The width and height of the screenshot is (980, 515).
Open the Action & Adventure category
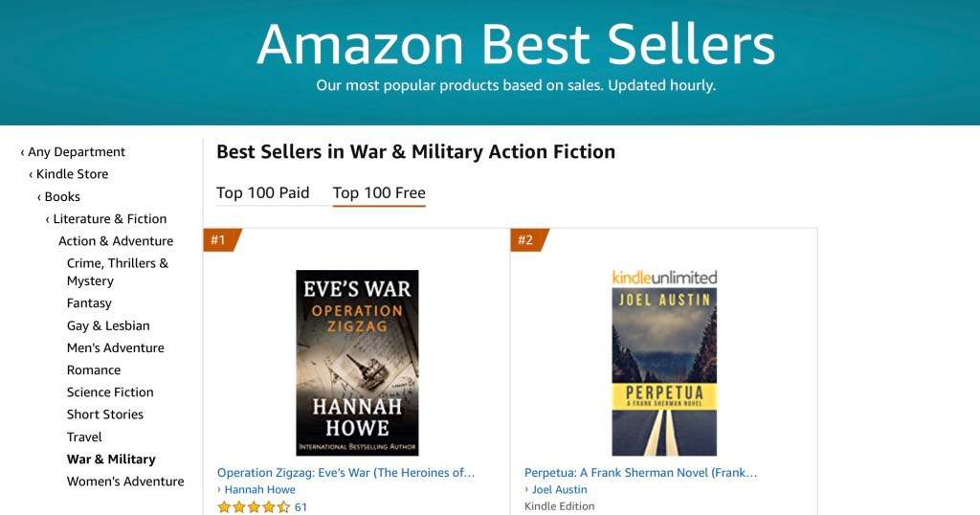coord(116,241)
